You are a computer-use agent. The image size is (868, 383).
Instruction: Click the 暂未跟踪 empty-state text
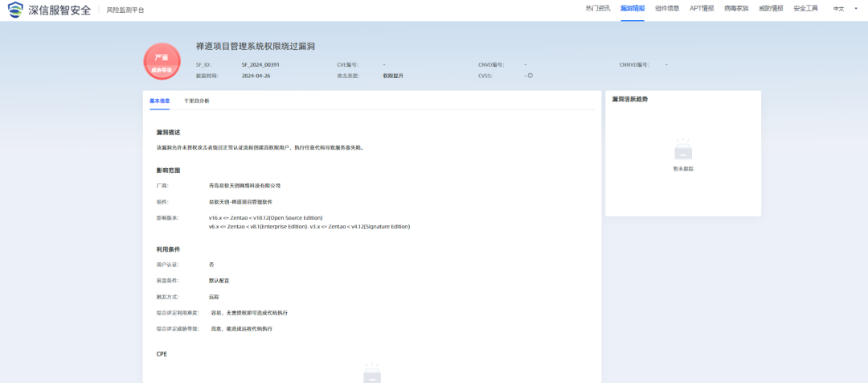click(x=683, y=168)
